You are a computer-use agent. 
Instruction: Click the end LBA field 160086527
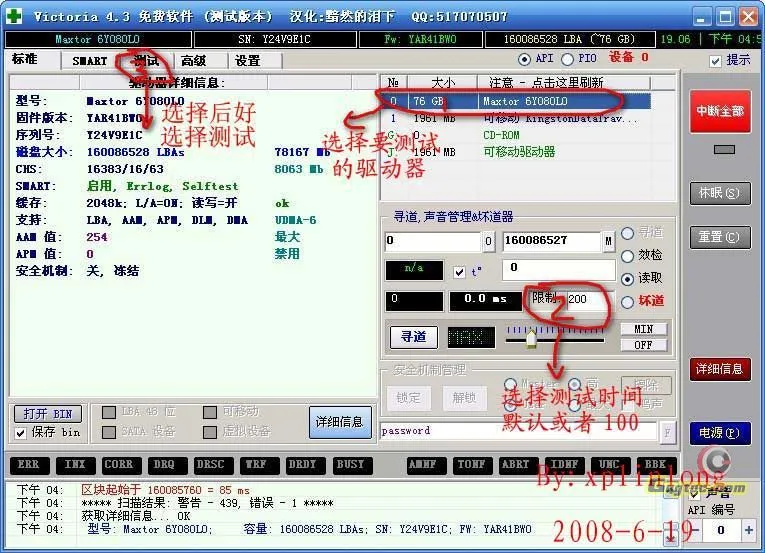coord(551,241)
